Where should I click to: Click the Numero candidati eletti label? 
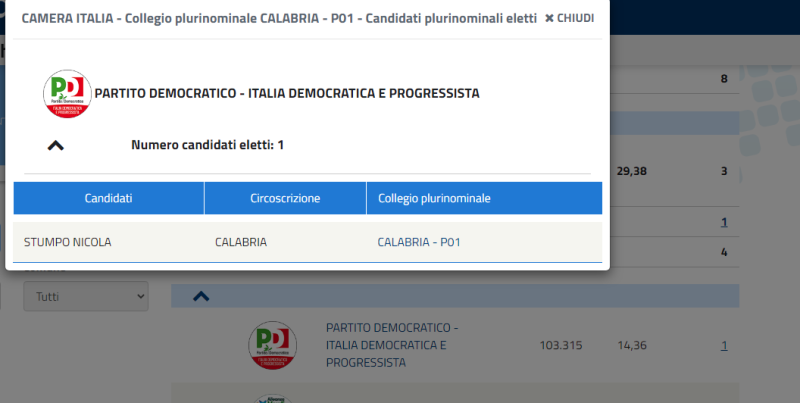click(x=207, y=145)
